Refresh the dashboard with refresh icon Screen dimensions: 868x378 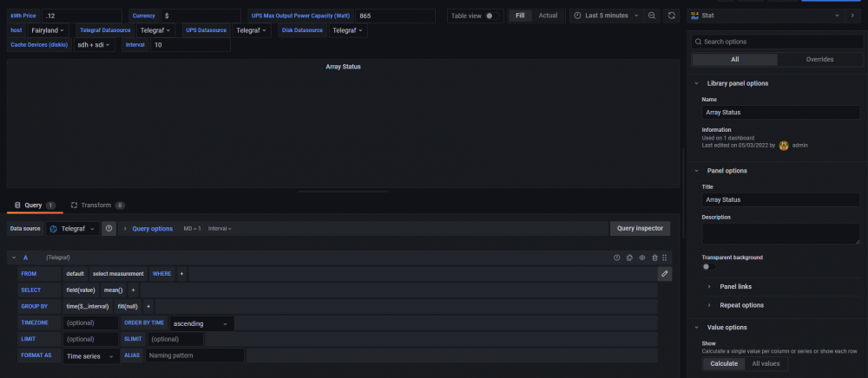click(672, 16)
